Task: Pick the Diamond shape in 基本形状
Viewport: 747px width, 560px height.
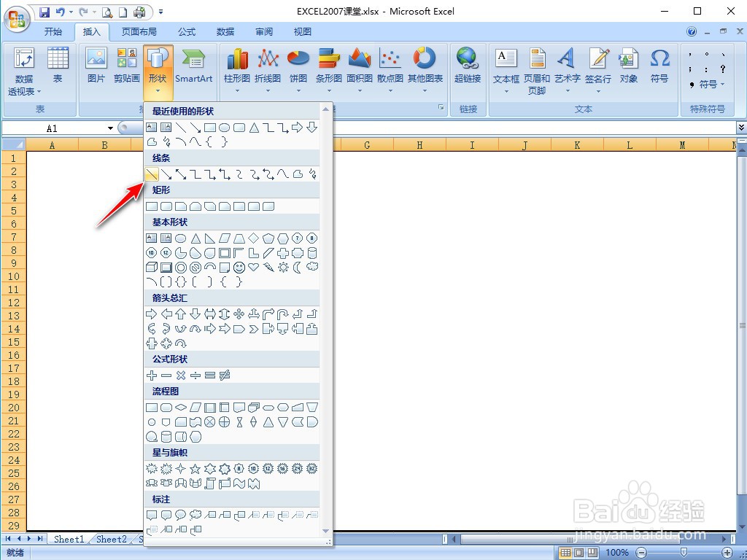Action: [253, 238]
